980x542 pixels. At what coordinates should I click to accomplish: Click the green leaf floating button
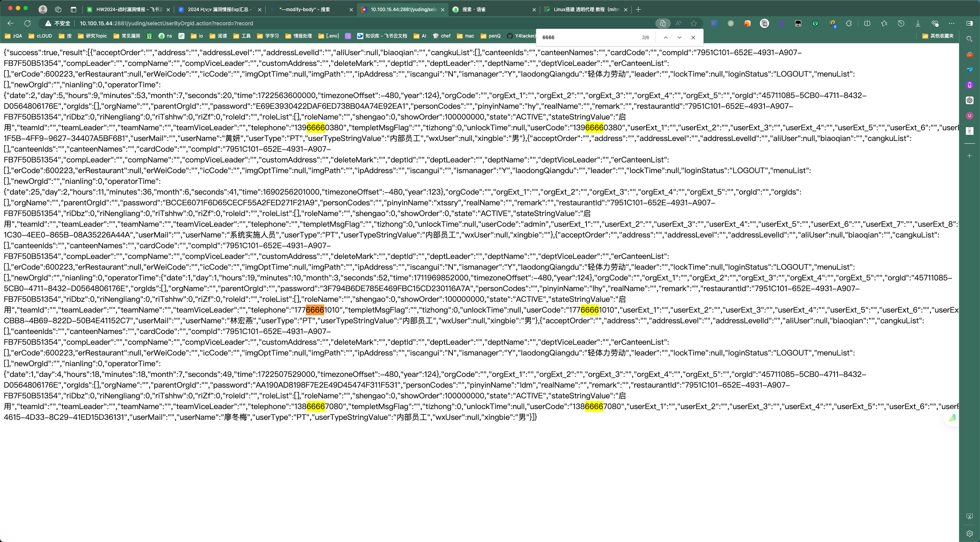(x=952, y=418)
